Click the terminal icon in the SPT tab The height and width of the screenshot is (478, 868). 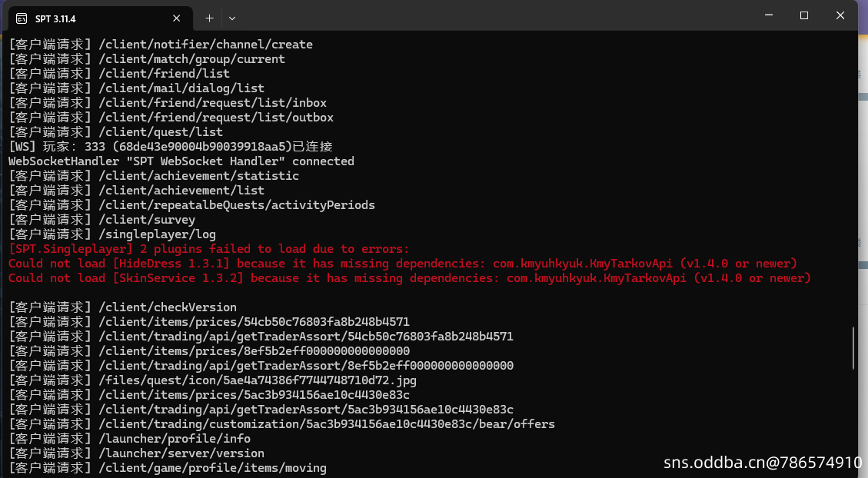pyautogui.click(x=22, y=18)
